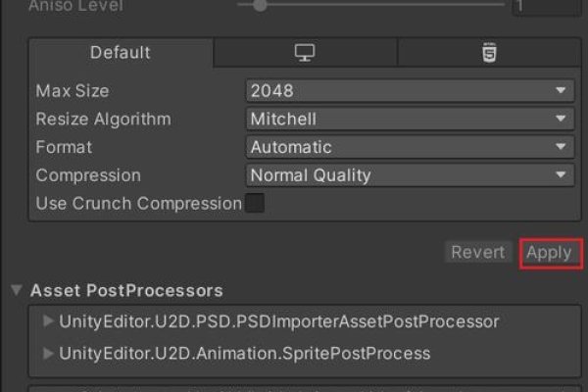
Task: Click the Use Crunch Compression label
Action: tap(138, 204)
